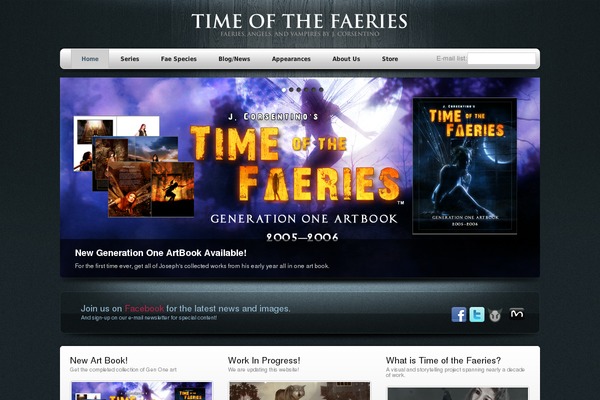600x400 pixels.
Task: Focus the E-mail list input field
Action: click(x=502, y=59)
